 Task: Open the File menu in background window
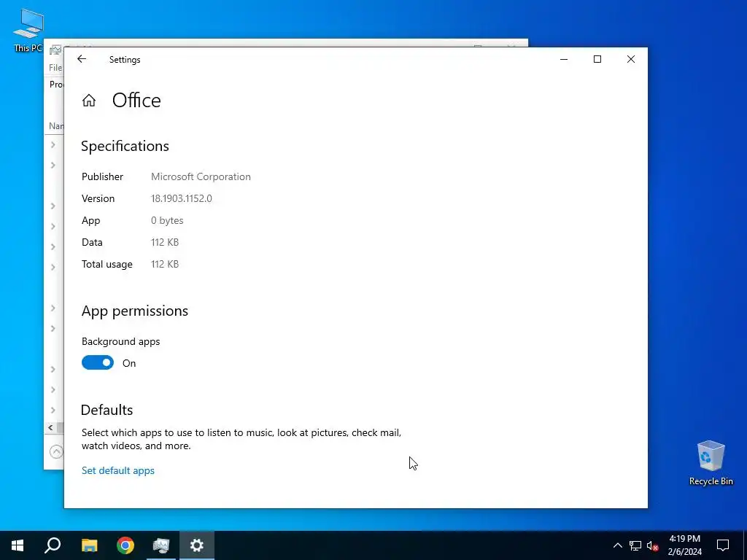(x=55, y=68)
